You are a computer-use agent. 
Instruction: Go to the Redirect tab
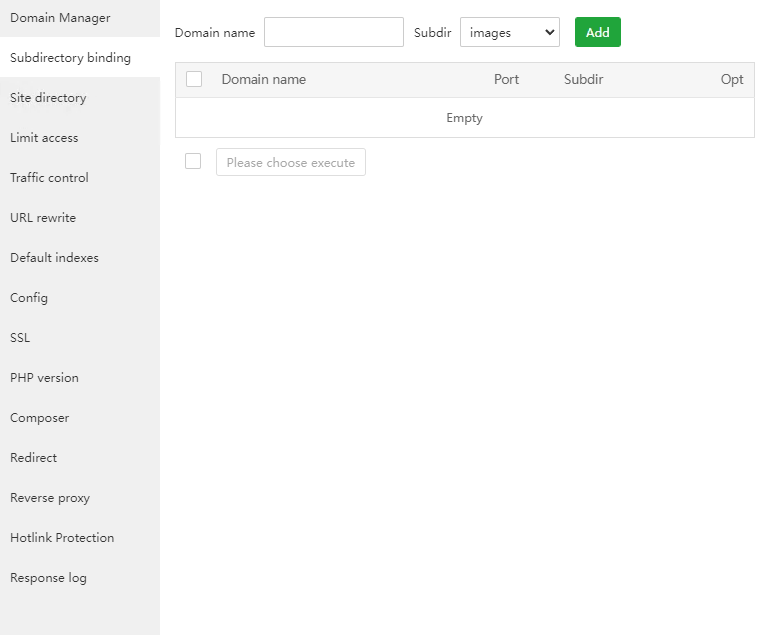[x=33, y=458]
